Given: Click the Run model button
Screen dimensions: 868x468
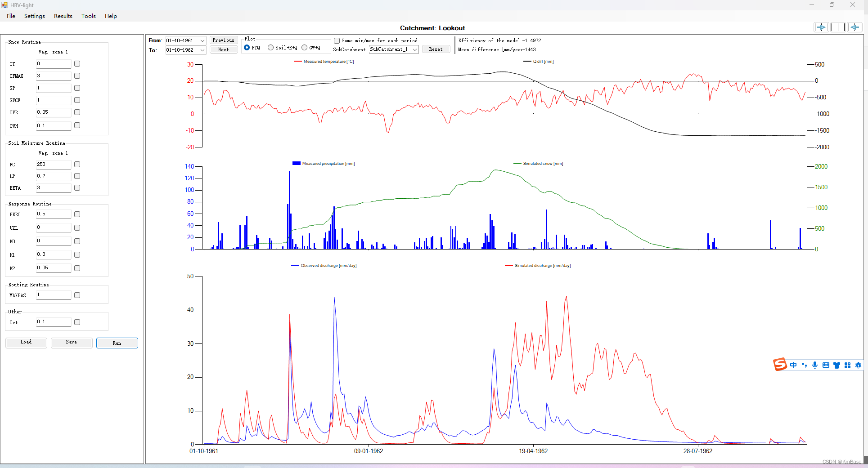Looking at the screenshot, I should coord(117,343).
